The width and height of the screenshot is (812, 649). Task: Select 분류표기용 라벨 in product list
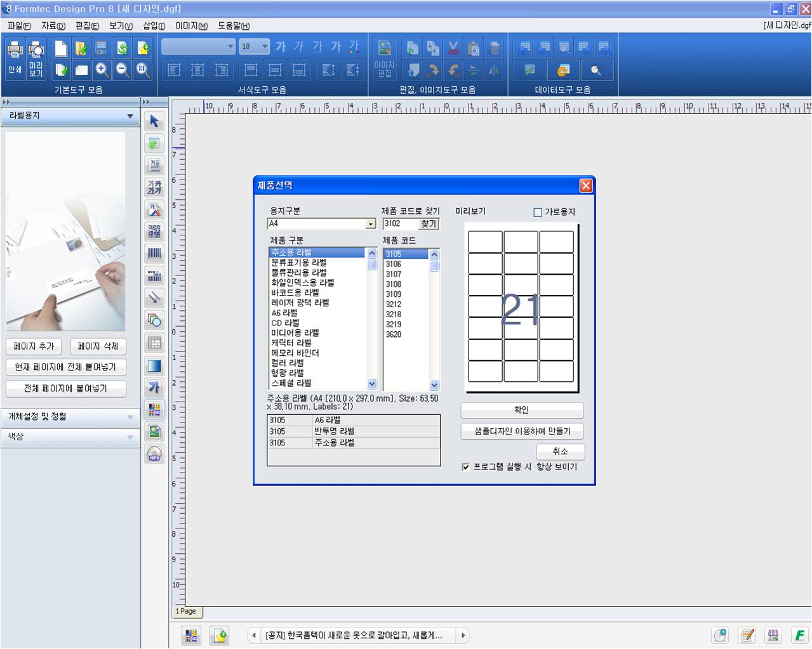(299, 263)
